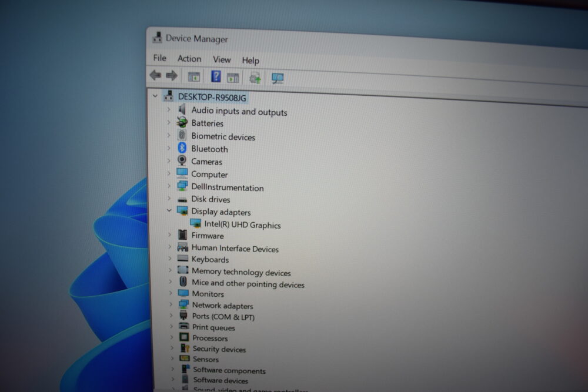Click the Firmware chip icon

pyautogui.click(x=183, y=235)
